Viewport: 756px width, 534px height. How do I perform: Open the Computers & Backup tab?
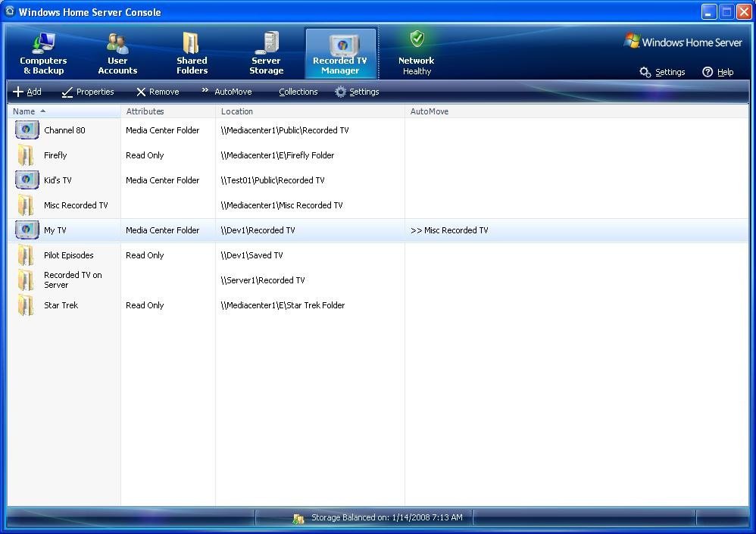(x=43, y=54)
